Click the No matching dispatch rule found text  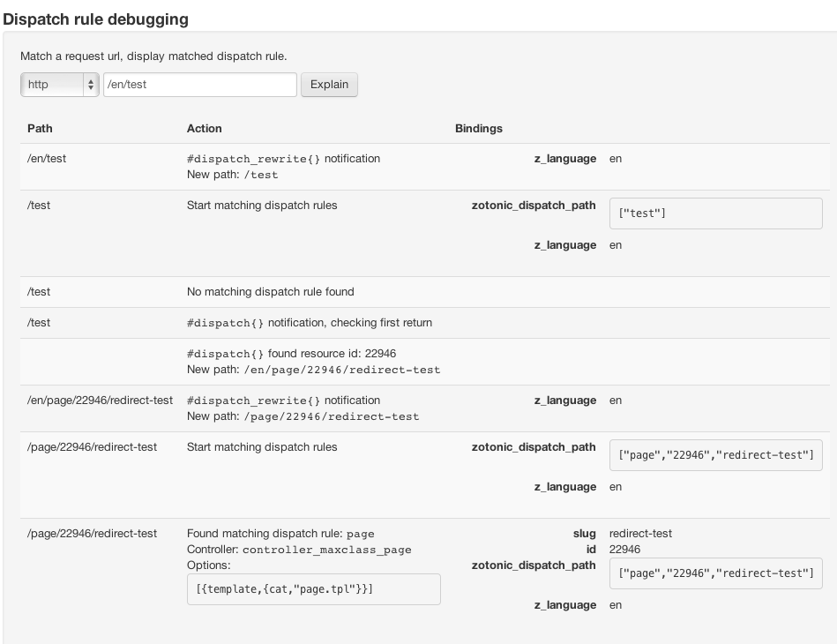click(x=271, y=291)
